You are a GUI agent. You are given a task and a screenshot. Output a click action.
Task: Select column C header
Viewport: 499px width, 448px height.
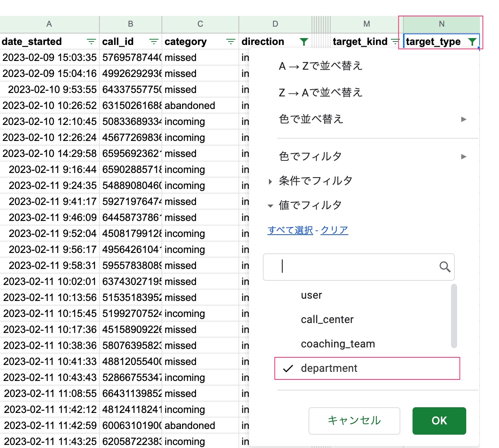click(x=200, y=24)
